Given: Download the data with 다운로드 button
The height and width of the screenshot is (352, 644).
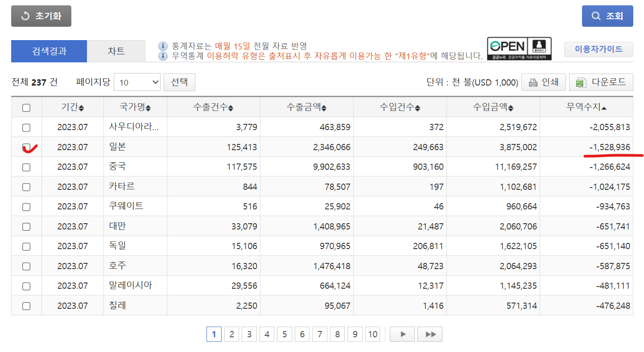Looking at the screenshot, I should pos(601,82).
